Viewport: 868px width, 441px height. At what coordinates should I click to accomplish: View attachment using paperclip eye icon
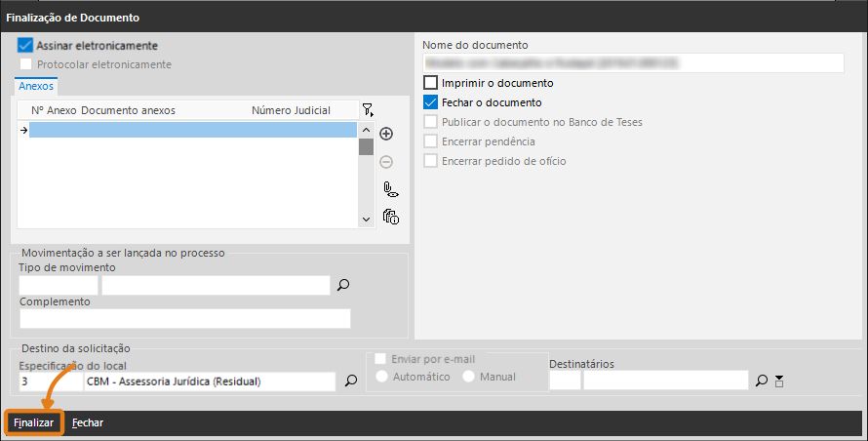click(x=391, y=190)
